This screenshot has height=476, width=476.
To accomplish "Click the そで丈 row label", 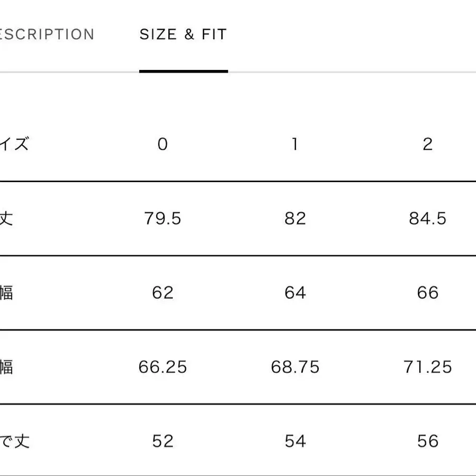I will (x=14, y=441).
